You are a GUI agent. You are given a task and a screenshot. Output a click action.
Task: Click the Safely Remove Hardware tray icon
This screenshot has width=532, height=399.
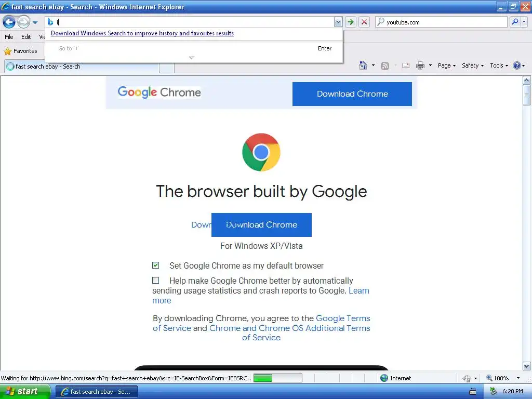493,392
